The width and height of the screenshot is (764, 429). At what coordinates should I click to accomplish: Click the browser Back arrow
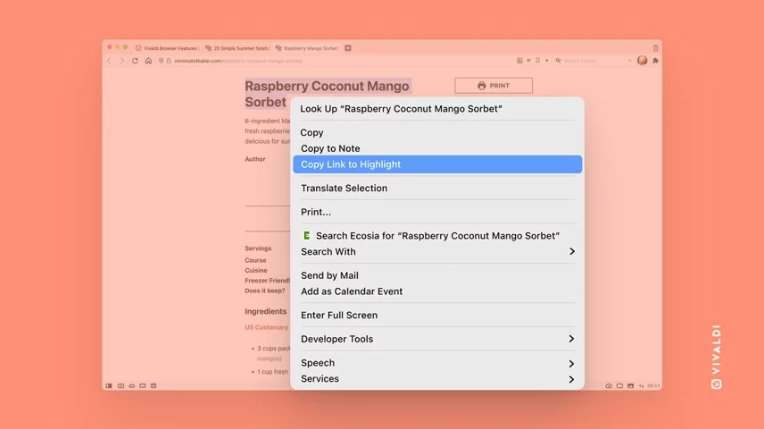(x=110, y=61)
